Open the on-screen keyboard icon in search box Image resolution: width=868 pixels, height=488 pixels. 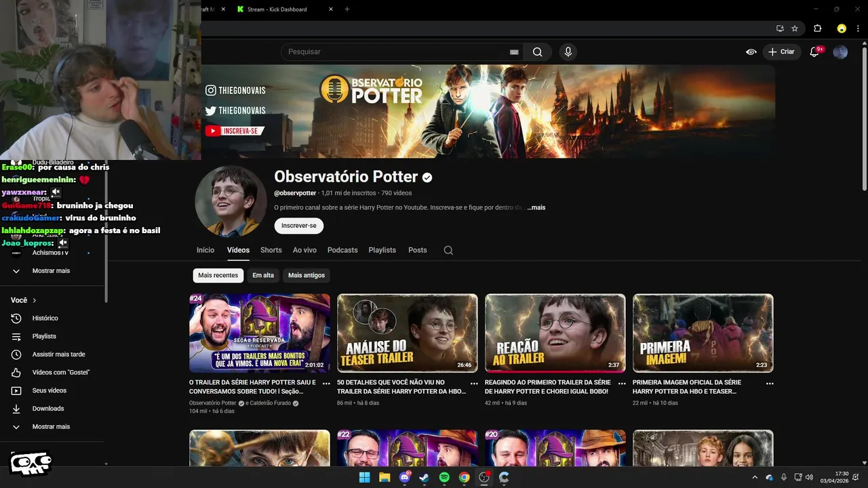tap(514, 52)
